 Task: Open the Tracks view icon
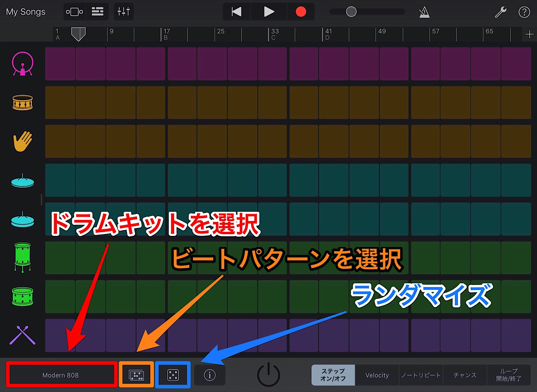pos(97,12)
